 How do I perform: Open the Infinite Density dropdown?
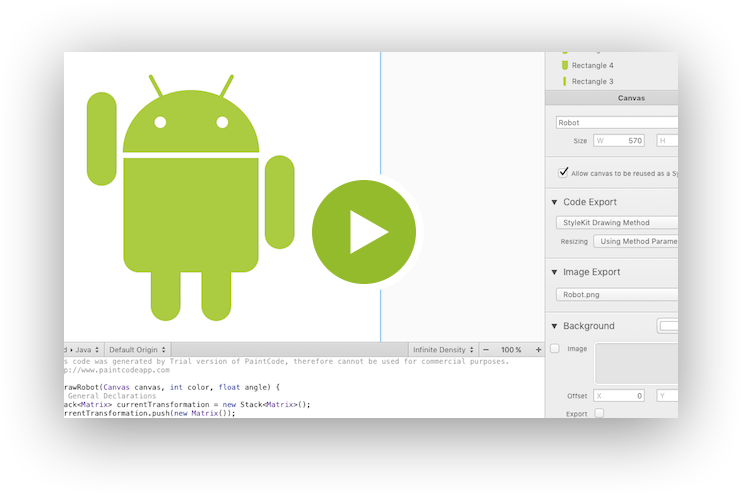tap(443, 350)
